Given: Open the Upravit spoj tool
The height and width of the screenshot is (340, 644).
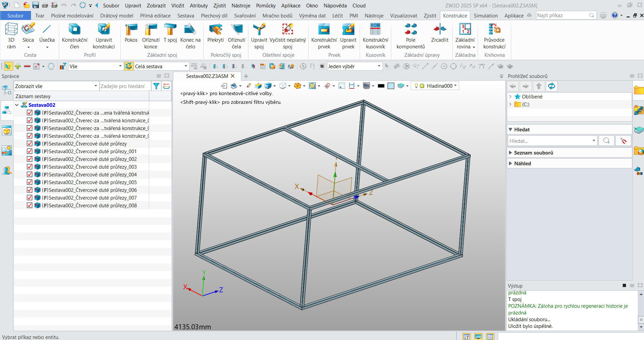Looking at the screenshot, I should (259, 36).
